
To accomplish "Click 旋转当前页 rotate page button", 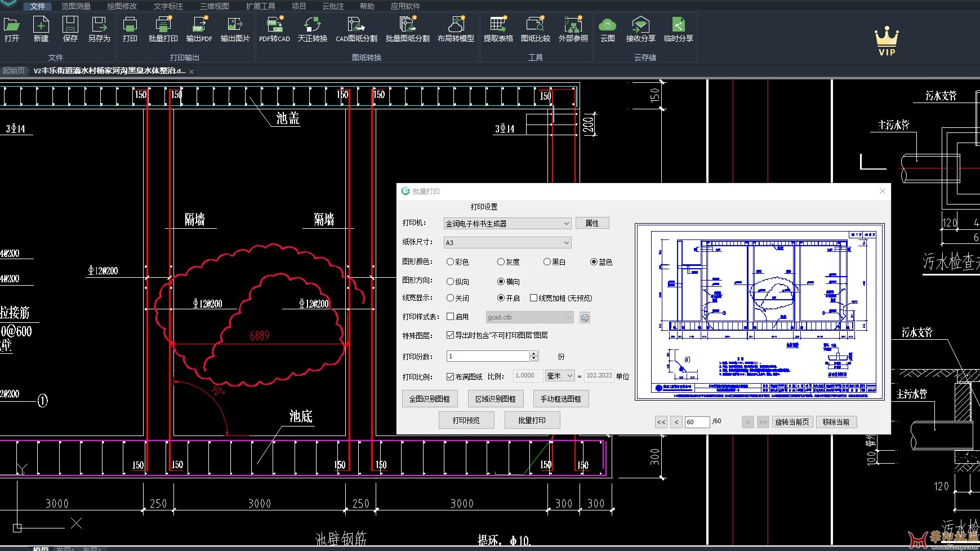I will pos(792,422).
